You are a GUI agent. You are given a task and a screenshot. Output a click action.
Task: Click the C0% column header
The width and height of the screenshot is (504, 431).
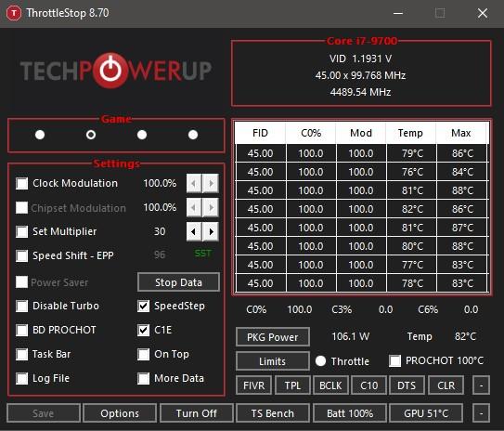coord(311,133)
